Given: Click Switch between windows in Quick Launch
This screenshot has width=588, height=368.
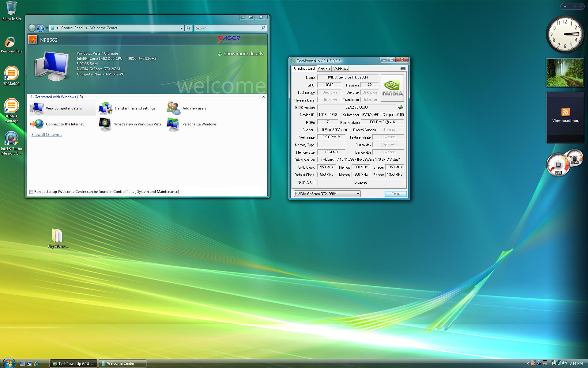Looking at the screenshot, I should (29, 363).
